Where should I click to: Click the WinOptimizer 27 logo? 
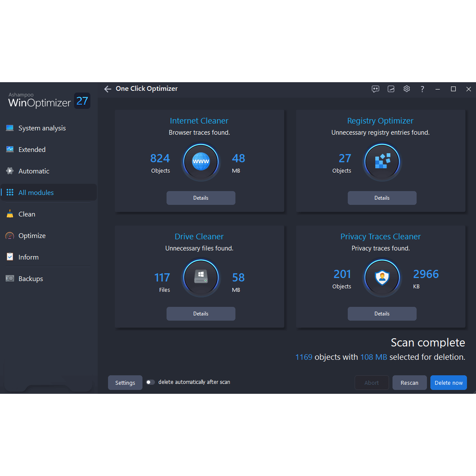49,101
